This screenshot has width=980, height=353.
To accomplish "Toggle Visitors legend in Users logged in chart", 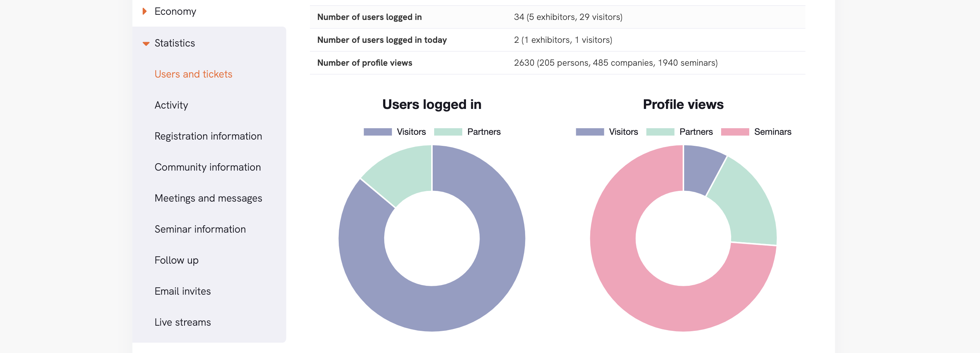I will click(x=395, y=132).
